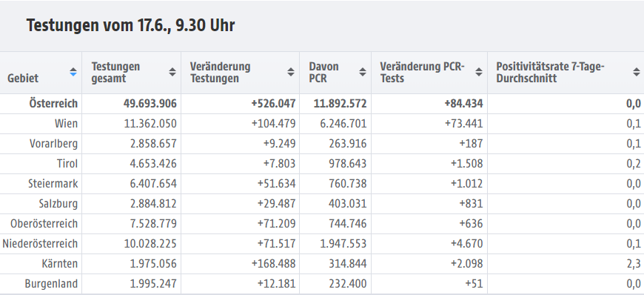Image resolution: width=644 pixels, height=295 pixels.
Task: Select the Wien row label
Action: 66,124
